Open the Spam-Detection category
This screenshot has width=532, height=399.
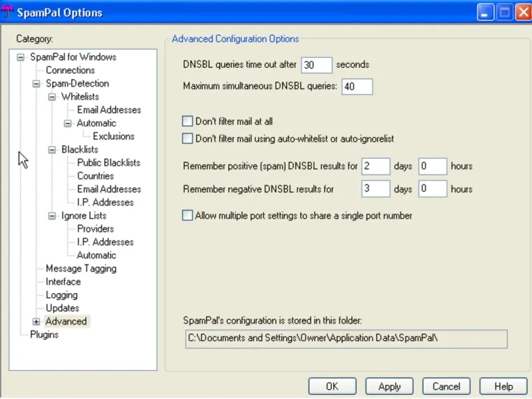[77, 83]
